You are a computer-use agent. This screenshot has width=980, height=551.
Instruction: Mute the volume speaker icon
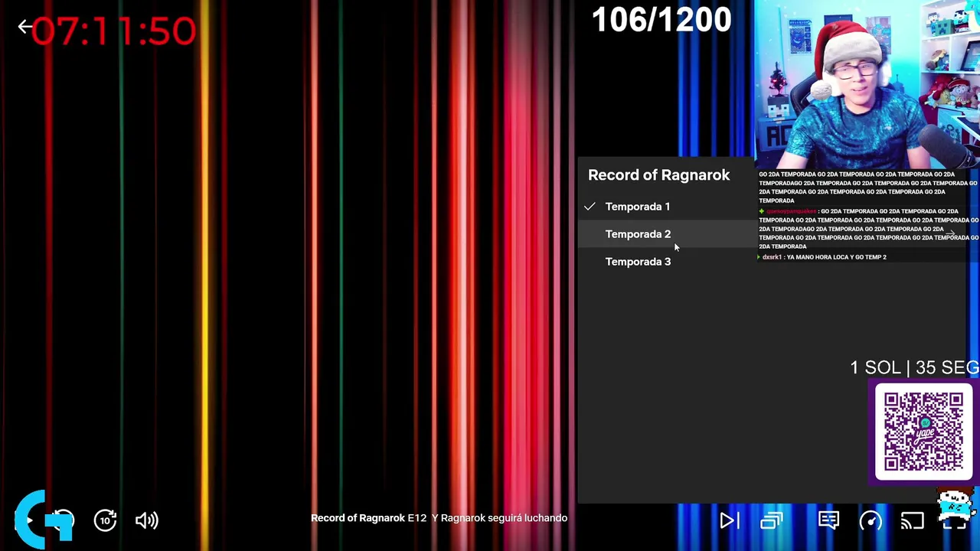146,520
